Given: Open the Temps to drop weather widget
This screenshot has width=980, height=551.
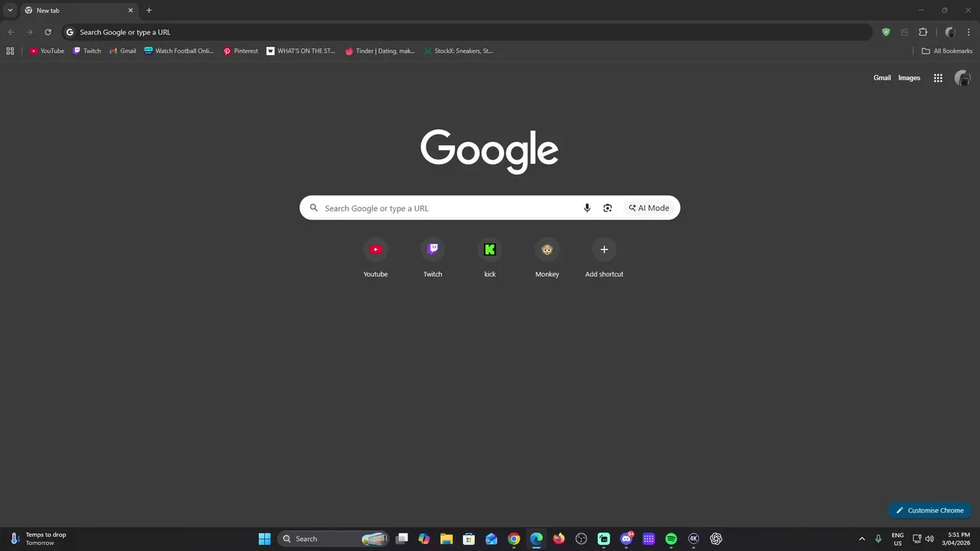Looking at the screenshot, I should click(x=38, y=539).
